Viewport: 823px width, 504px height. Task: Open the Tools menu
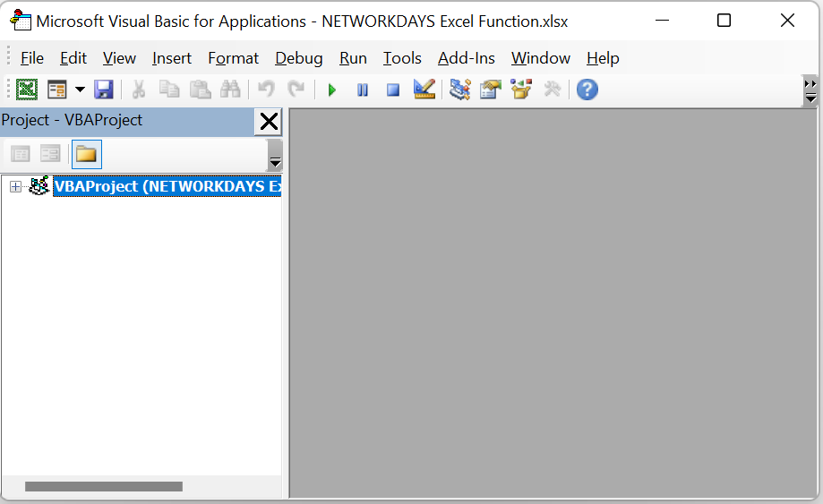click(402, 58)
